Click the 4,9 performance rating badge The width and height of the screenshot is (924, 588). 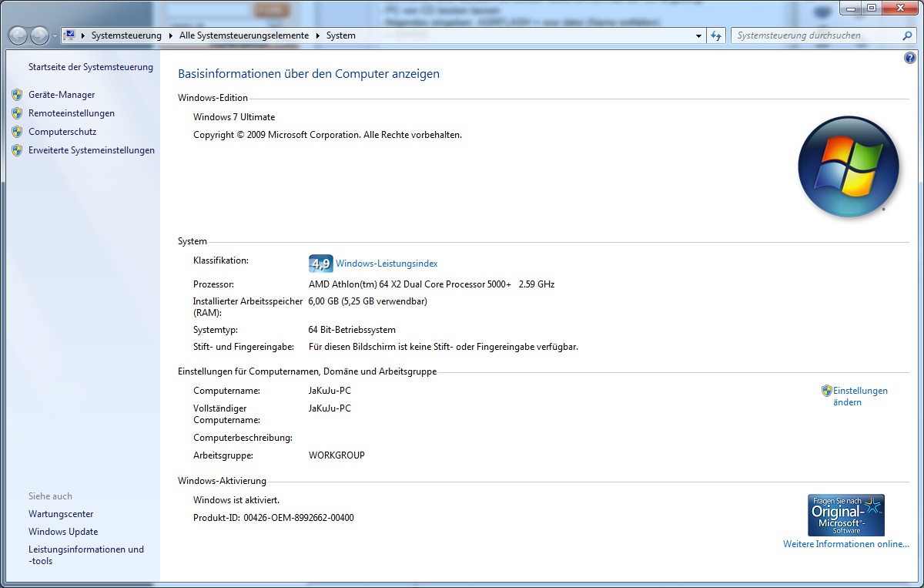tap(320, 264)
